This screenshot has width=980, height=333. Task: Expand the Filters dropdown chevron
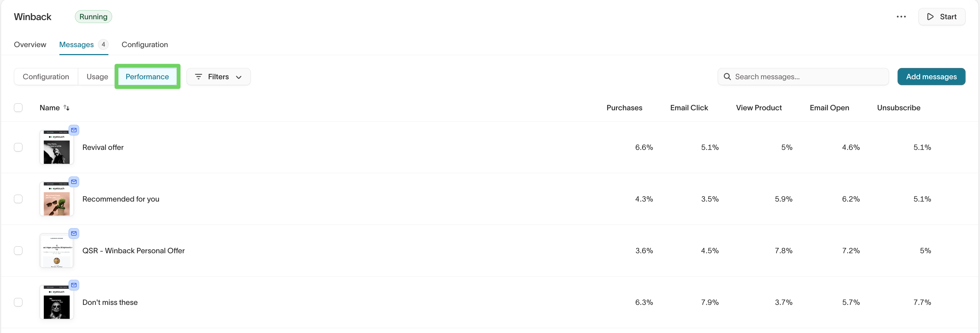click(x=239, y=77)
